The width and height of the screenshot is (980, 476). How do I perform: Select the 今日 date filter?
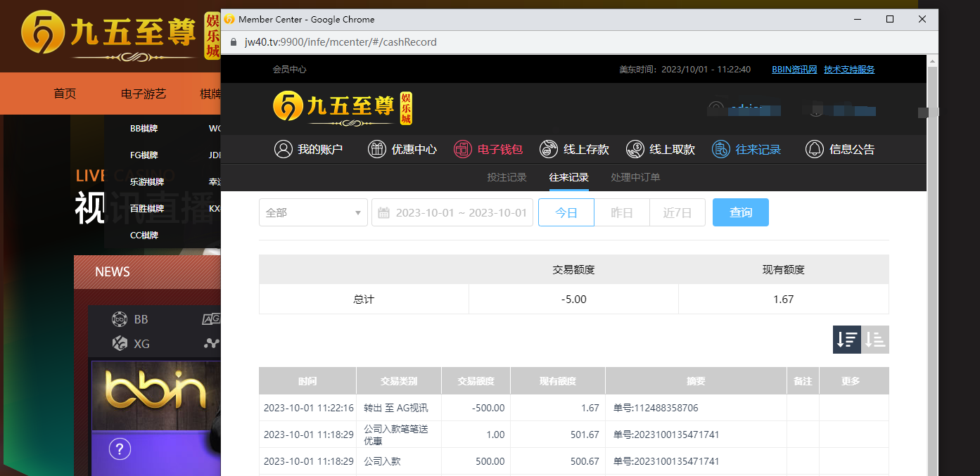(x=566, y=212)
